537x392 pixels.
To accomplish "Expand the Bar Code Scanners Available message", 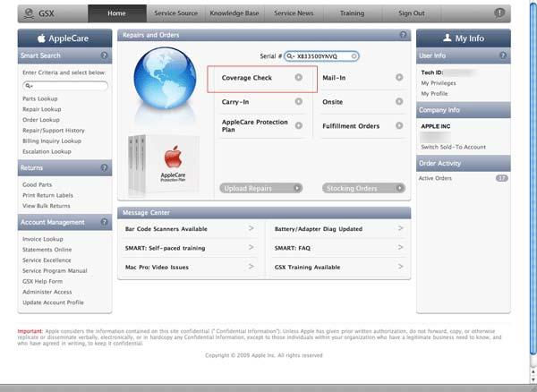I will click(251, 229).
